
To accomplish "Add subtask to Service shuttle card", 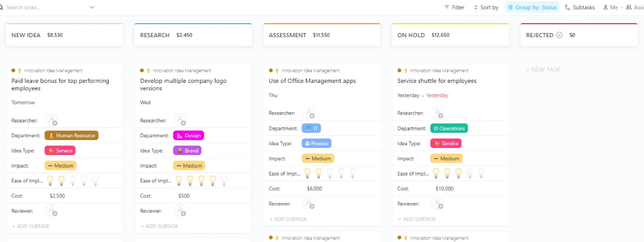I will [417, 219].
